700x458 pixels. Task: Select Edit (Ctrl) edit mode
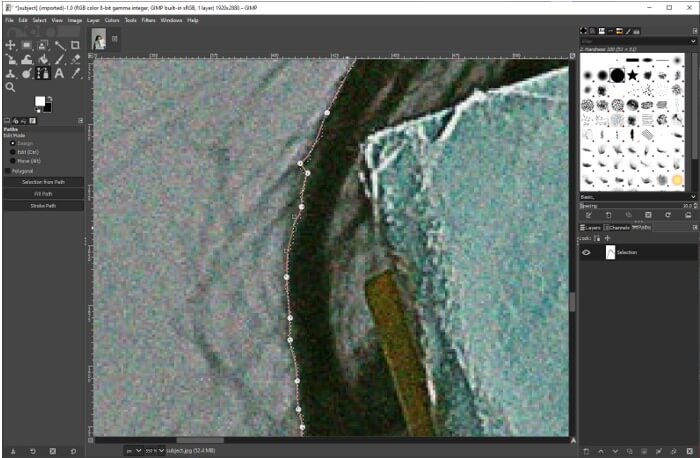click(13, 152)
